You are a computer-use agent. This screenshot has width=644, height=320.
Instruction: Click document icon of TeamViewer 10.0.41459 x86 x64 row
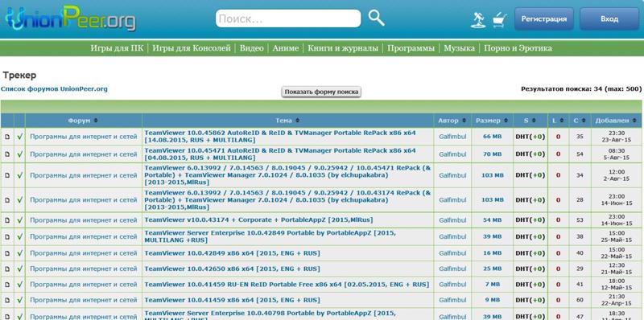(7, 301)
